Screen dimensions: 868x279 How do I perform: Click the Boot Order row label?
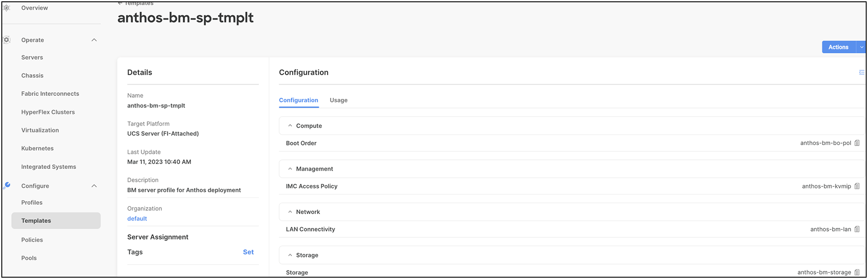click(301, 143)
